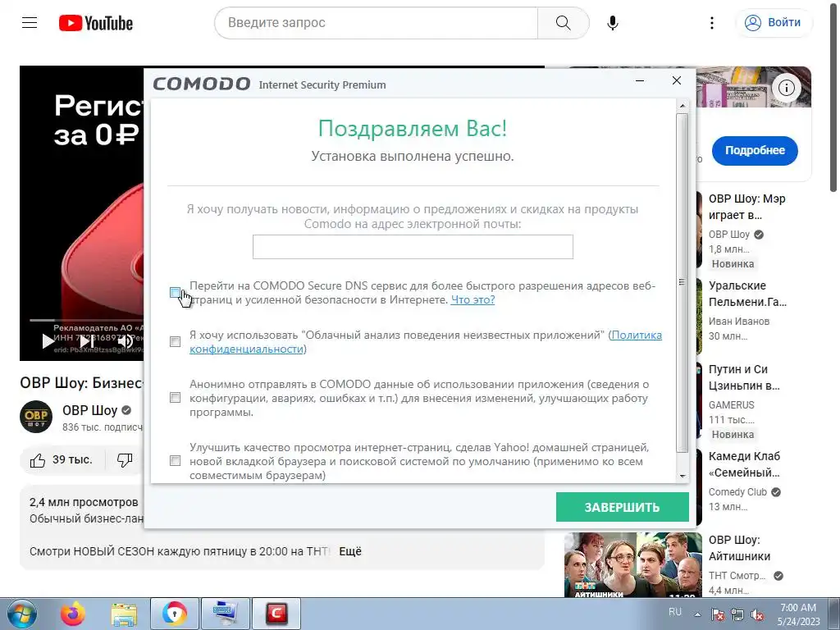Image resolution: width=840 pixels, height=630 pixels.
Task: Click COMODO dialog scrollbar down arrow
Action: tap(682, 476)
